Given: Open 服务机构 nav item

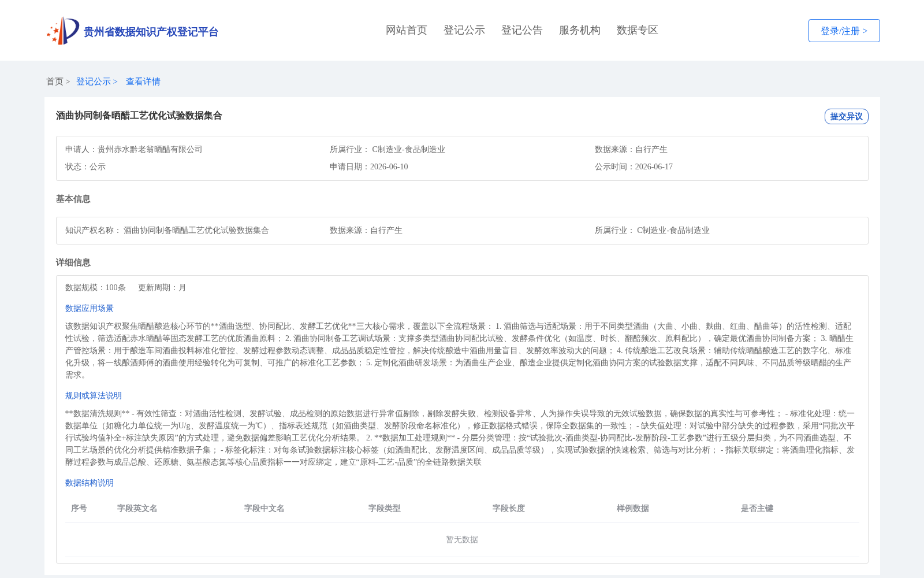Looking at the screenshot, I should [x=580, y=30].
